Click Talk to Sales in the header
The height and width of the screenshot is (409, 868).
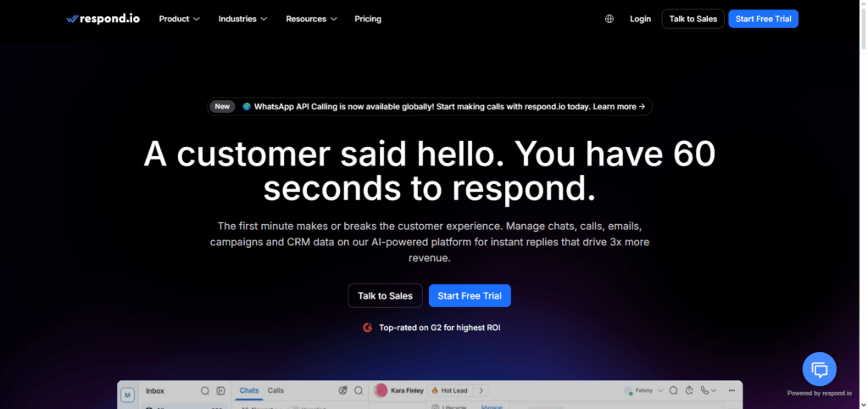693,19
